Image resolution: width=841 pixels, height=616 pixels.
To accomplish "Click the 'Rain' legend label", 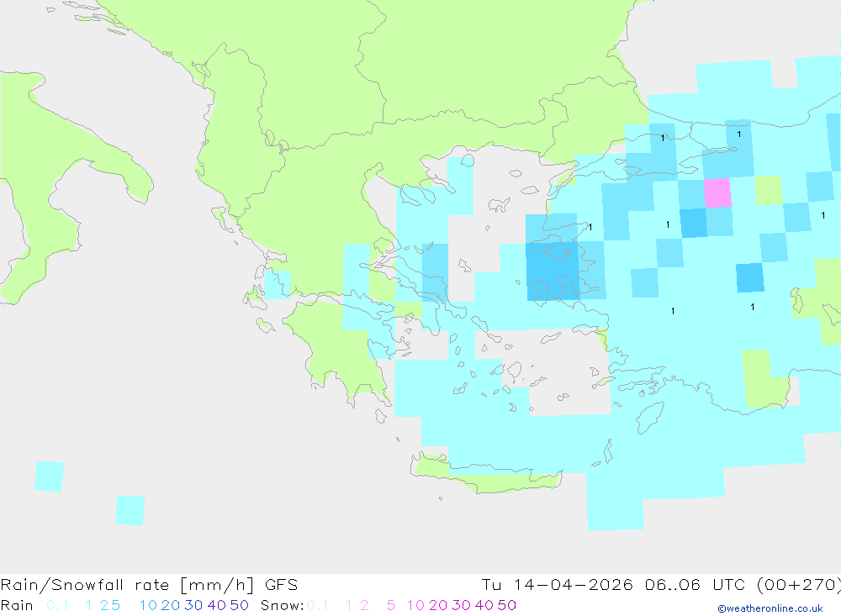I will pos(17,605).
